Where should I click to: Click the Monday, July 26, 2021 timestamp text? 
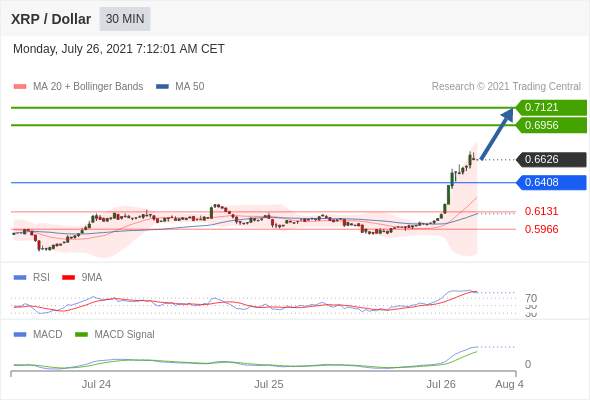(x=119, y=49)
